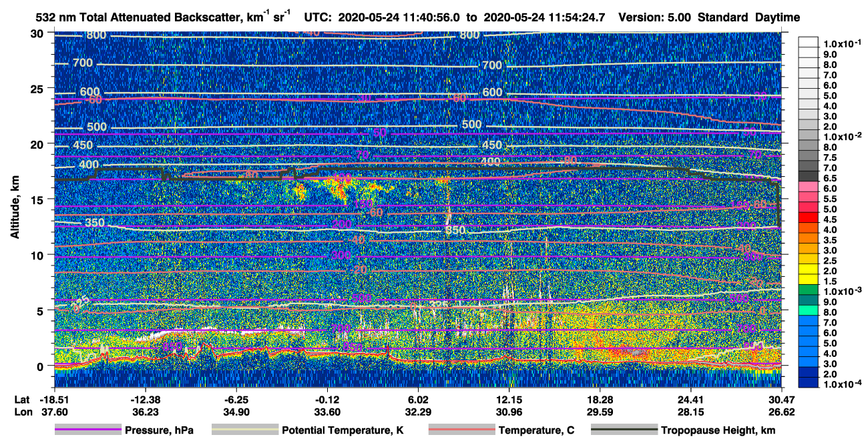Click the altitude tick label 30
The width and height of the screenshot is (868, 445).
coord(38,33)
